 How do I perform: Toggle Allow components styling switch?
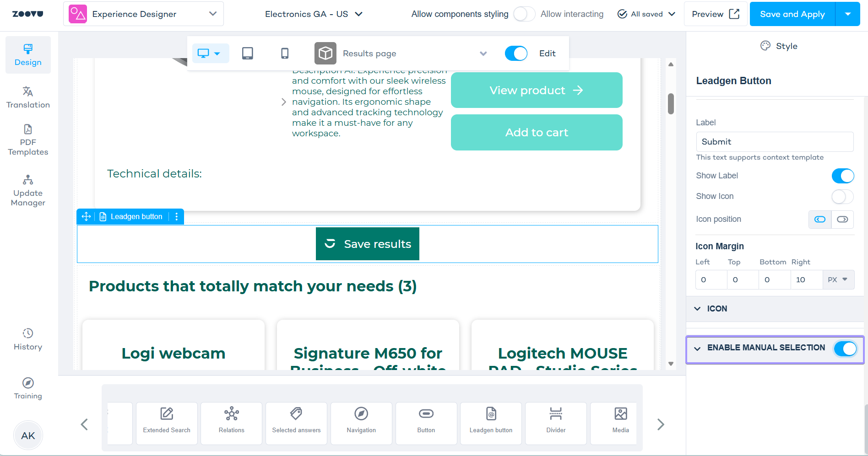point(524,14)
